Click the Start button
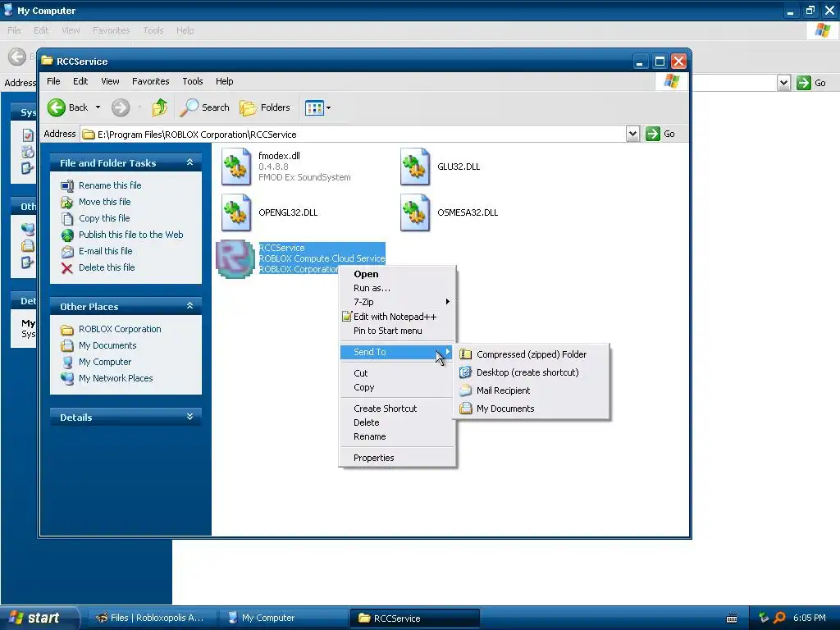This screenshot has height=630, width=840. click(x=39, y=618)
